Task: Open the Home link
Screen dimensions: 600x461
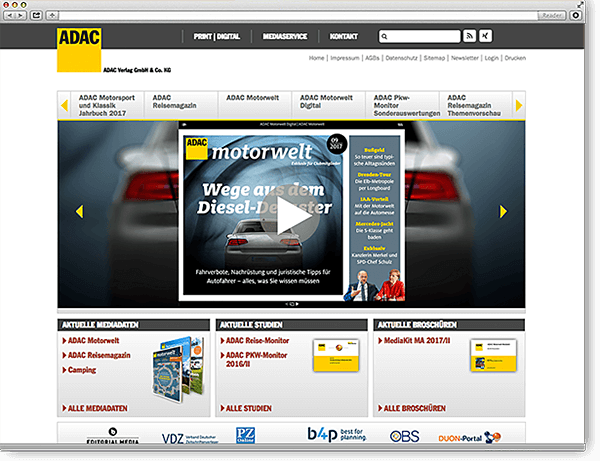Action: click(x=316, y=58)
